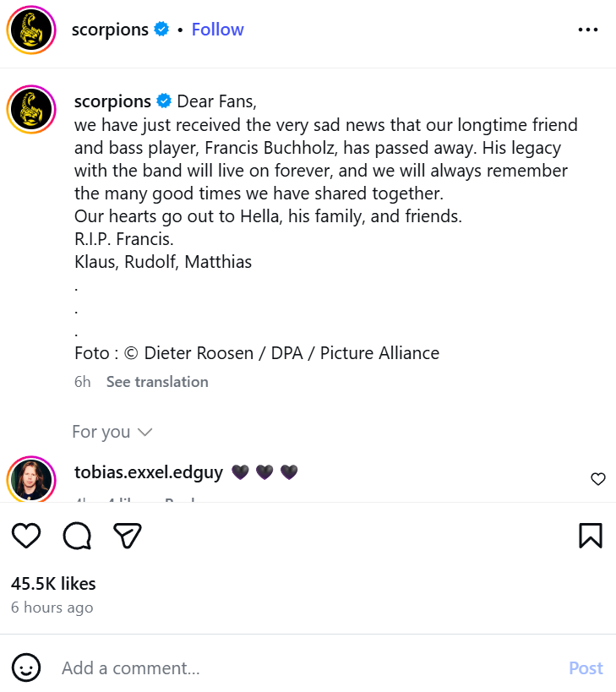Screen dimensions: 616x692
Task: Click the 6 hours ago timestamp
Action: coord(52,608)
